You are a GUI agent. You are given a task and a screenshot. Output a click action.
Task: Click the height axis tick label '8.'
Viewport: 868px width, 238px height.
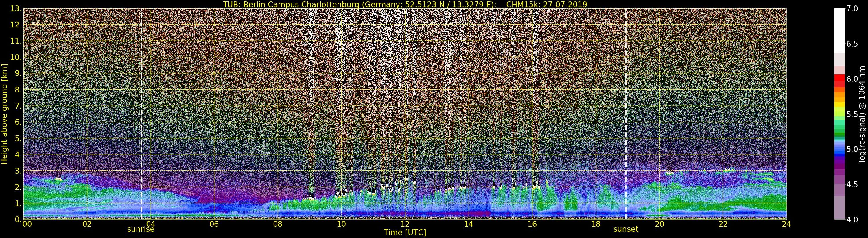(18, 90)
